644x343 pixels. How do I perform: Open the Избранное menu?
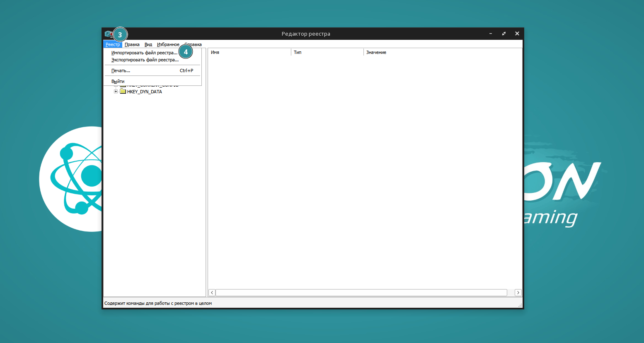168,44
